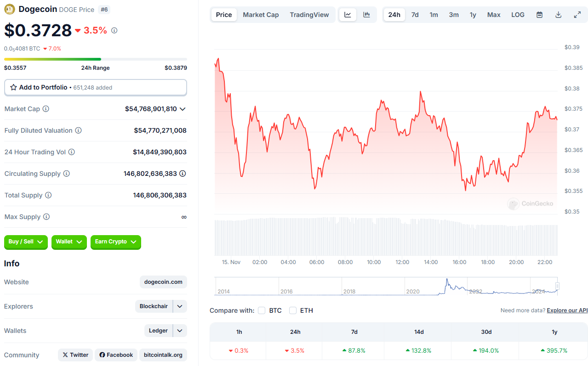The height and width of the screenshot is (366, 588).
Task: Open the Max Supply info icon
Action: pos(46,217)
